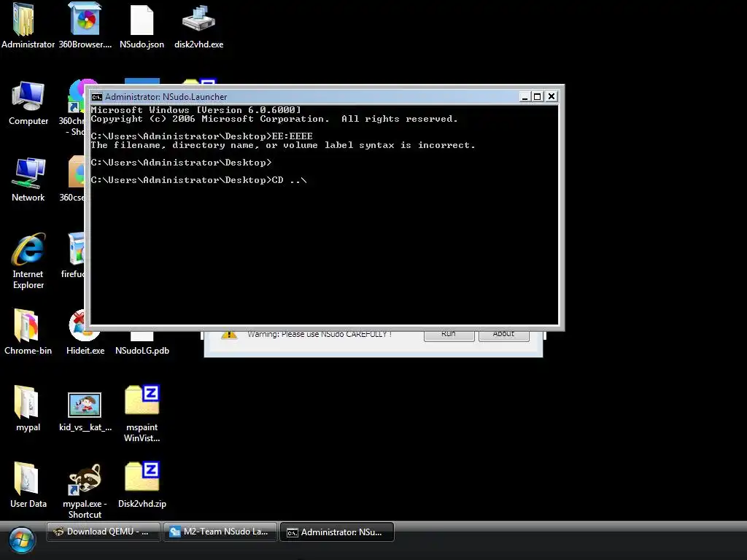Click the Run button in NSudo dialog

tap(449, 335)
